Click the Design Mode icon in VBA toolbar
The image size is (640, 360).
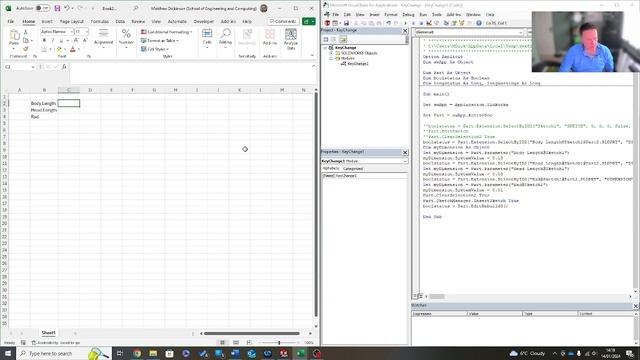tap(429, 23)
